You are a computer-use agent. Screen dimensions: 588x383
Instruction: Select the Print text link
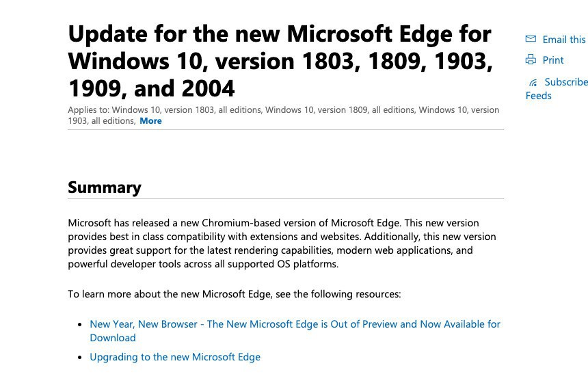[553, 60]
